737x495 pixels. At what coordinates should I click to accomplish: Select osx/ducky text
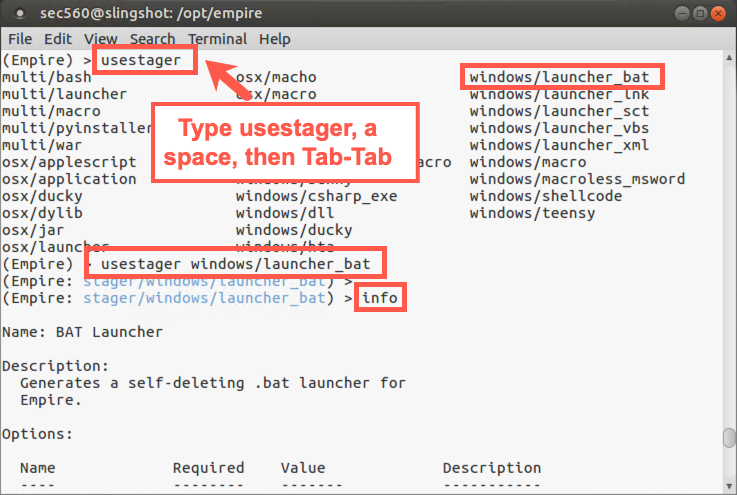pos(42,196)
